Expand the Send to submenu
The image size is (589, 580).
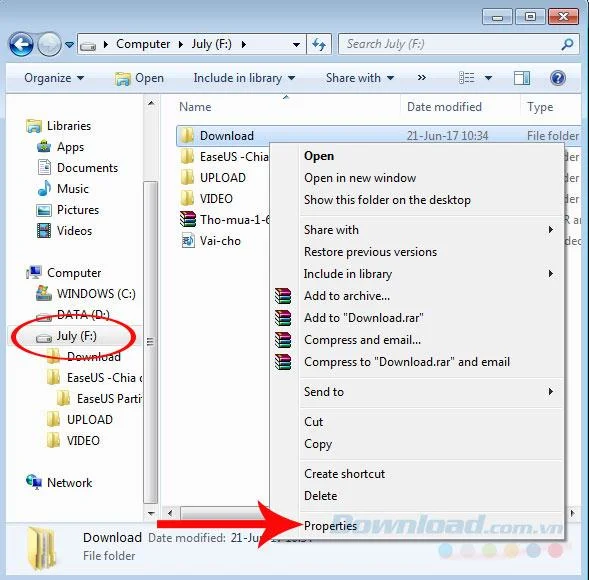428,392
